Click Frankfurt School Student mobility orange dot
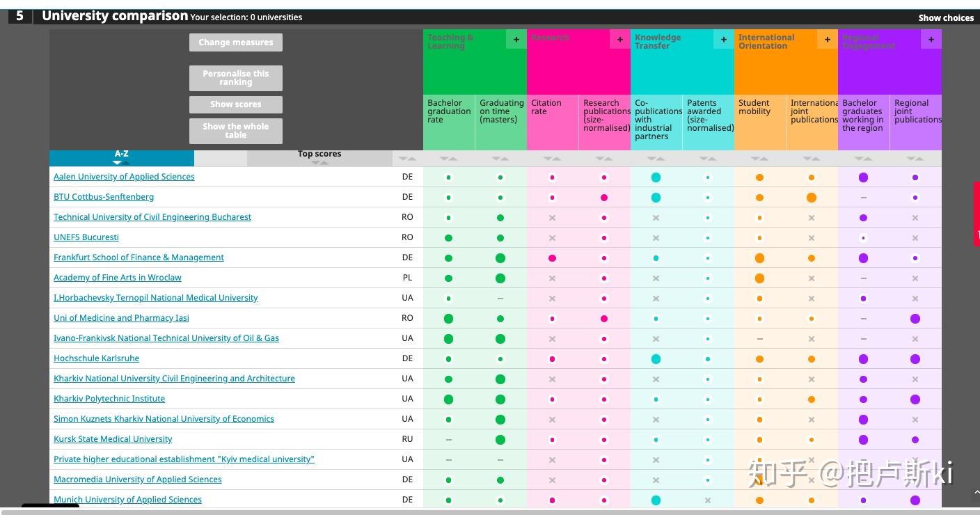 click(759, 258)
